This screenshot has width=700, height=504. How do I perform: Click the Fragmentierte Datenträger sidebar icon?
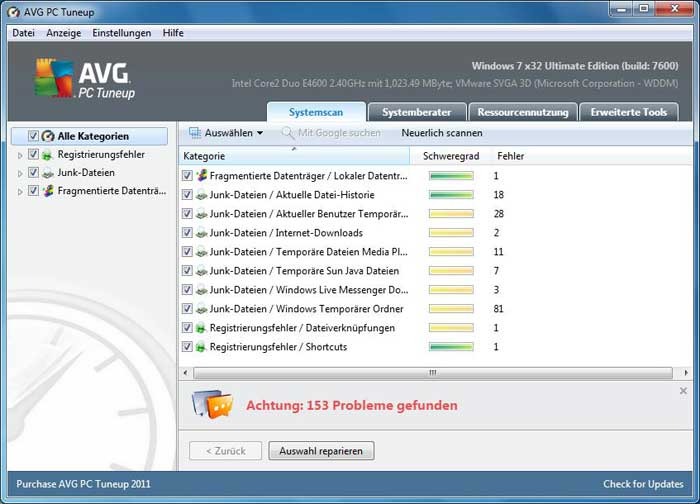(x=48, y=191)
